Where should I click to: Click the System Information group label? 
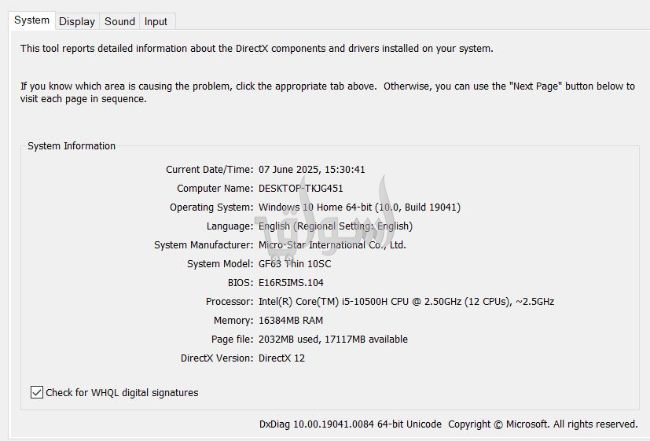pos(72,146)
